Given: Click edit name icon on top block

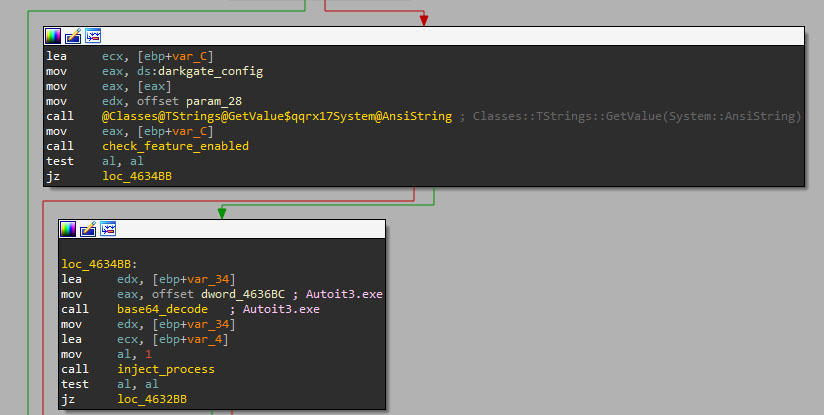Looking at the screenshot, I should point(73,36).
